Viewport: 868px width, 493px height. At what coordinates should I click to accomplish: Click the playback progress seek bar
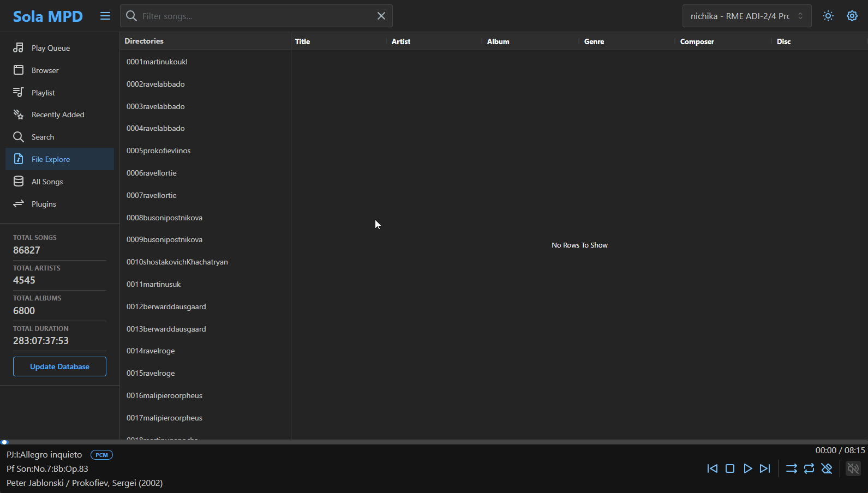434,442
